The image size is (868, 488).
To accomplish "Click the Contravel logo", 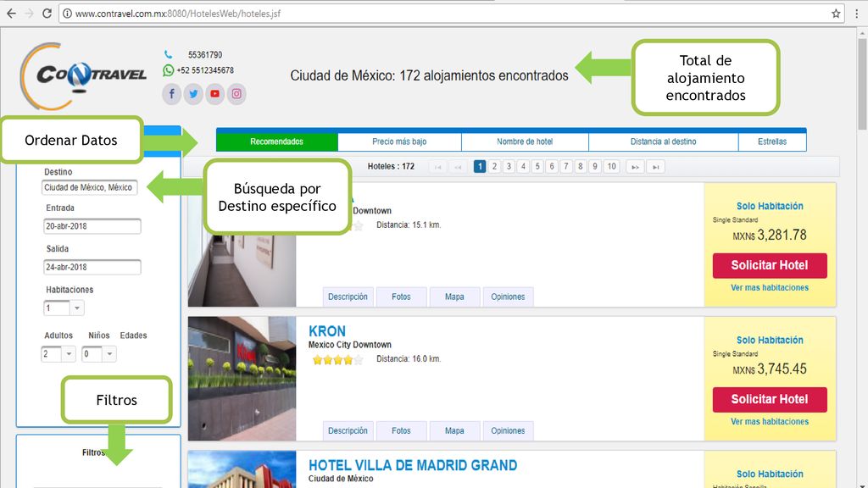I will tap(83, 75).
